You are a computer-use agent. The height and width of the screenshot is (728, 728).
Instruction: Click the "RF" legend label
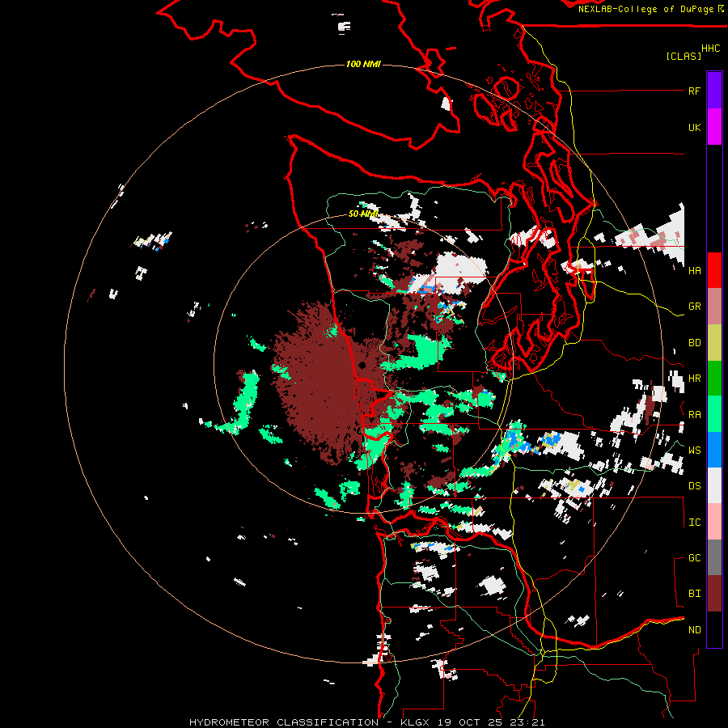click(x=694, y=91)
